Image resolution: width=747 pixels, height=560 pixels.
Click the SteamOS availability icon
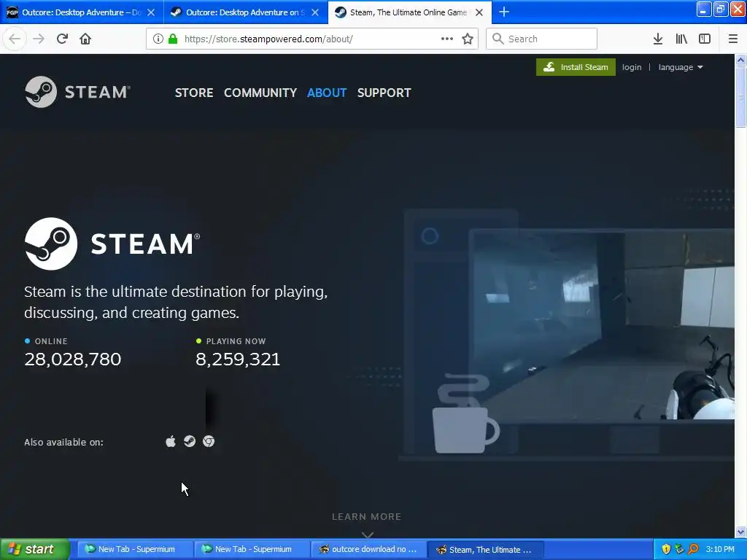click(190, 441)
